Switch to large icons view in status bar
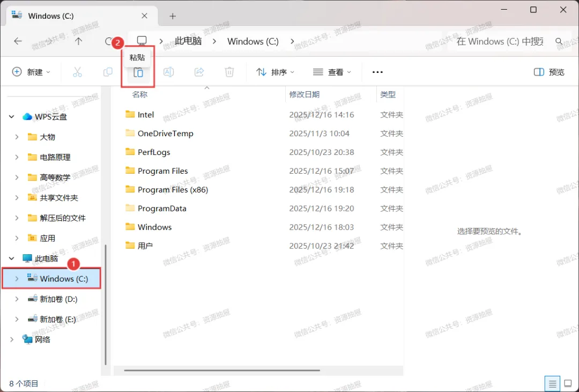The height and width of the screenshot is (392, 579). pyautogui.click(x=568, y=384)
